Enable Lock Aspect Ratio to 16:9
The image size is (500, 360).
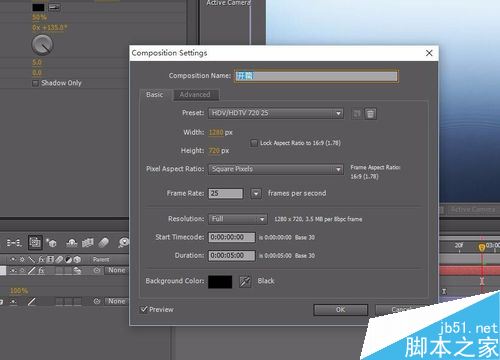[254, 143]
